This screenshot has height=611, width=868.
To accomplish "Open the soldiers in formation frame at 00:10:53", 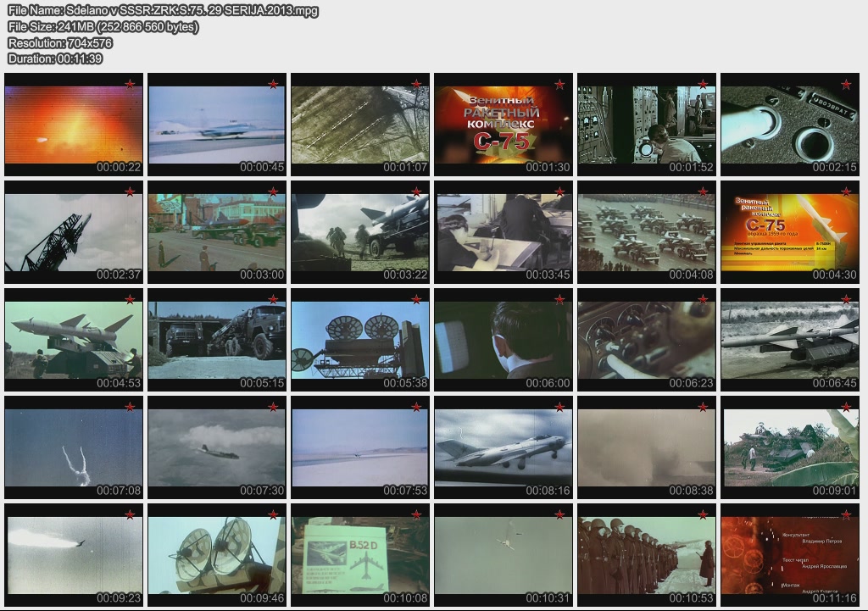I will coord(647,554).
